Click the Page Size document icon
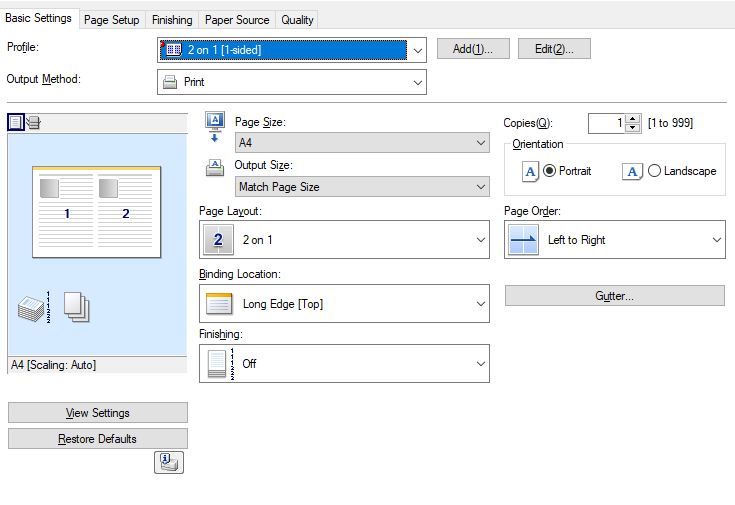Screen dimensions: 735x505 point(215,127)
